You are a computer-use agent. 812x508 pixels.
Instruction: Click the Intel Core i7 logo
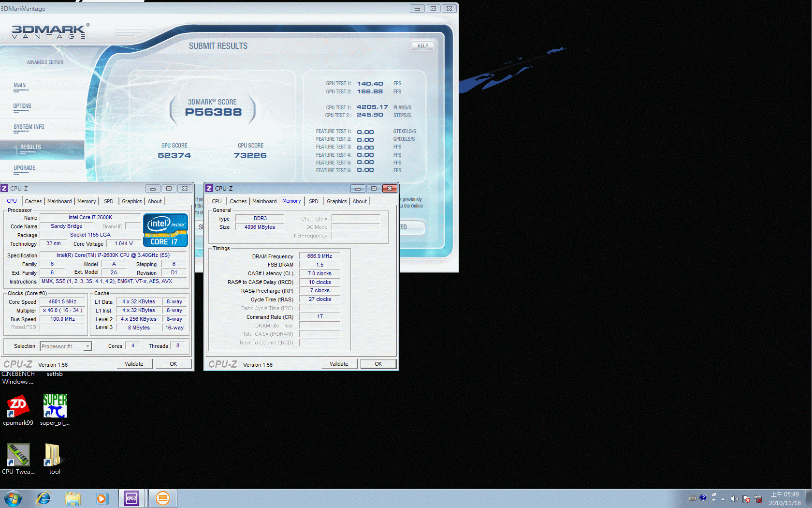tap(165, 230)
